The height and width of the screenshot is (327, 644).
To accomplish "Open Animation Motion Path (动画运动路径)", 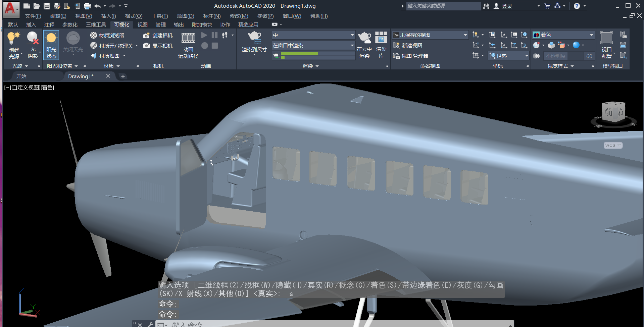I will [188, 45].
